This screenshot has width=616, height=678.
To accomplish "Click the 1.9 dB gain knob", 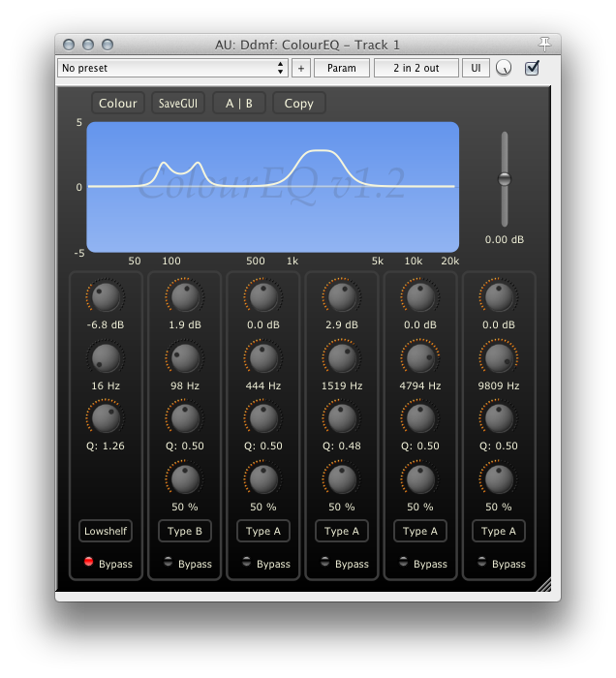I will pyautogui.click(x=185, y=296).
